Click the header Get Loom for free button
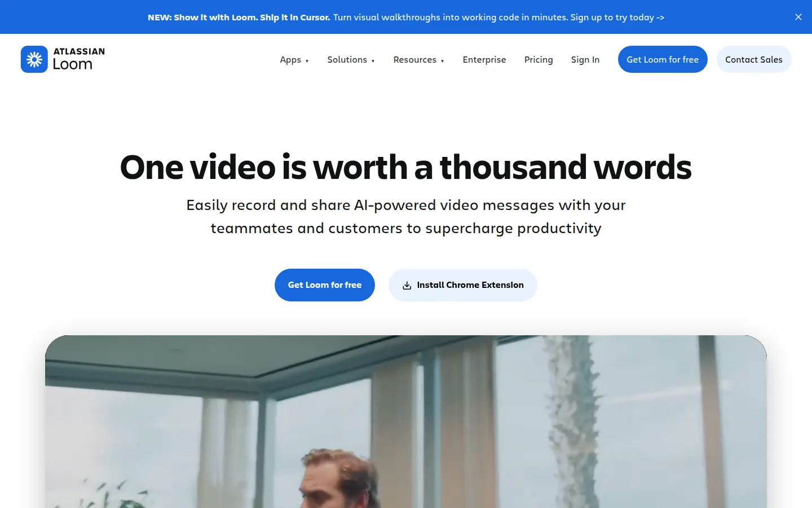 coord(663,59)
